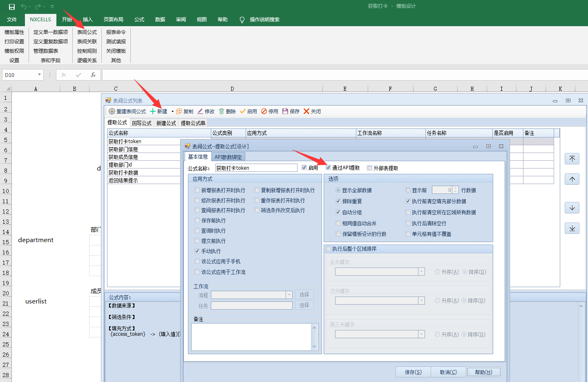Click the 停用 disable icon

click(264, 111)
